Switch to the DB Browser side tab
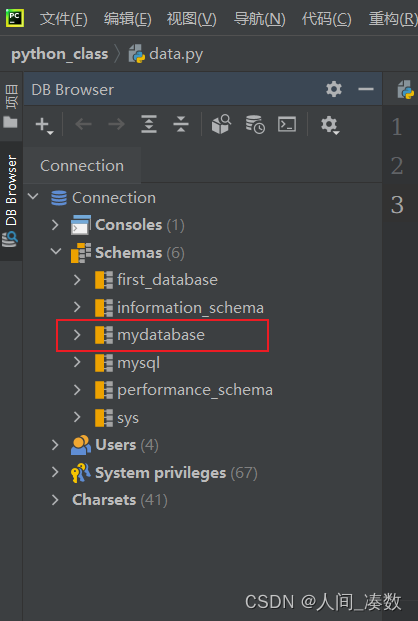This screenshot has height=621, width=418. click(x=11, y=201)
